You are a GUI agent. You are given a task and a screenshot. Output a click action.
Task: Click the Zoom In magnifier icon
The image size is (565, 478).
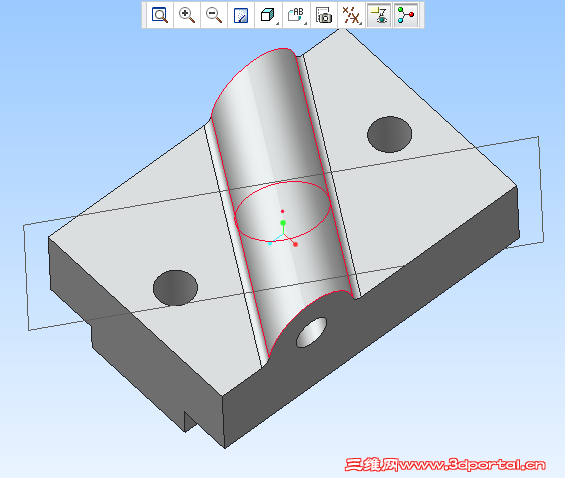coord(187,15)
